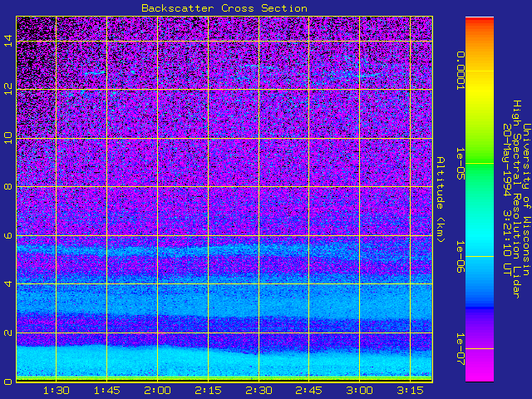Click the 'Backscatter Cross Section' title
The width and height of the screenshot is (532, 399).
pyautogui.click(x=224, y=8)
